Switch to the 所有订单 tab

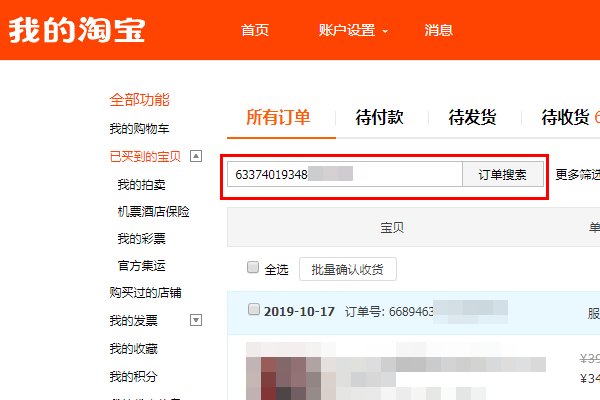coord(278,117)
